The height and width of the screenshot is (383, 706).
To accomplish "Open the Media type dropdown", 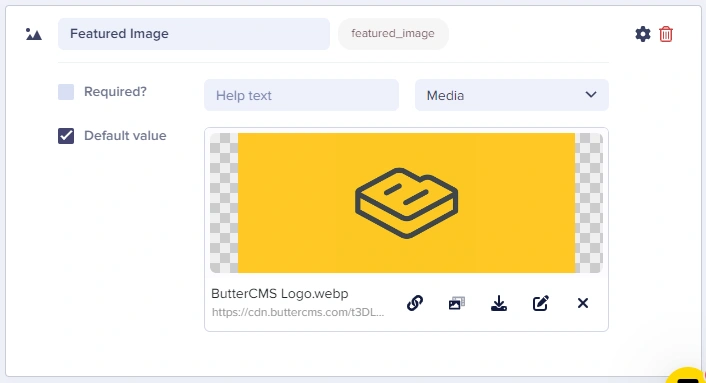I will coord(511,95).
